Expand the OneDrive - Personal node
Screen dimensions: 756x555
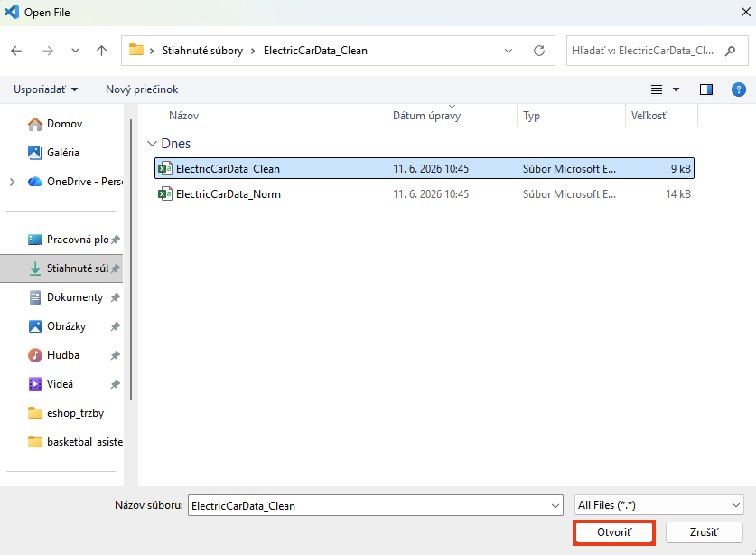click(x=13, y=182)
